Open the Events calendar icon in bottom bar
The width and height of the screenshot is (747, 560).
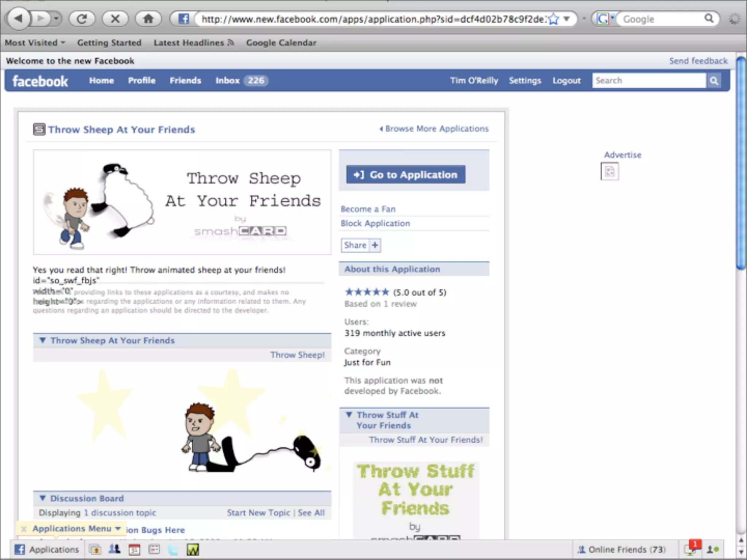[x=135, y=549]
